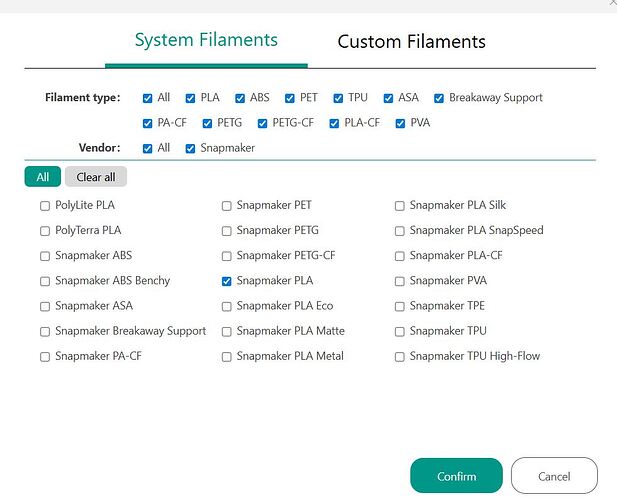
Task: Check the Snapmaker ABS Benchy filament
Action: [x=44, y=281]
